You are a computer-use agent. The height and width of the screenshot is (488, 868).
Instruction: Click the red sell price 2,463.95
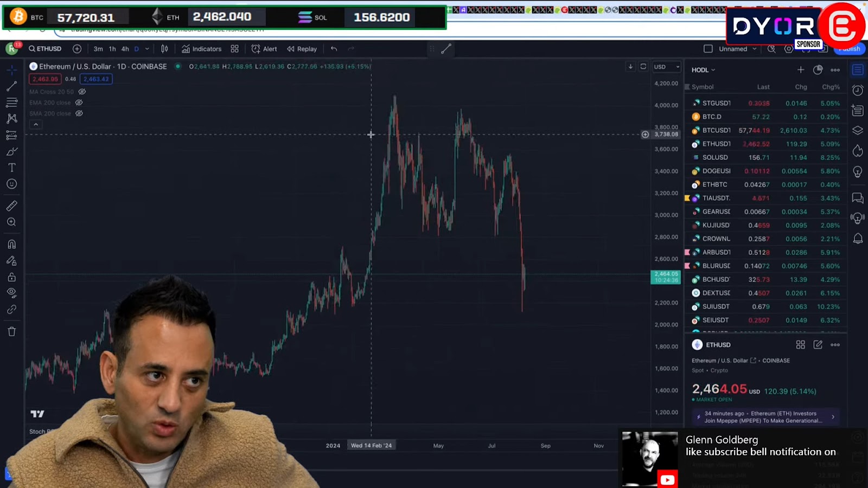coord(45,79)
